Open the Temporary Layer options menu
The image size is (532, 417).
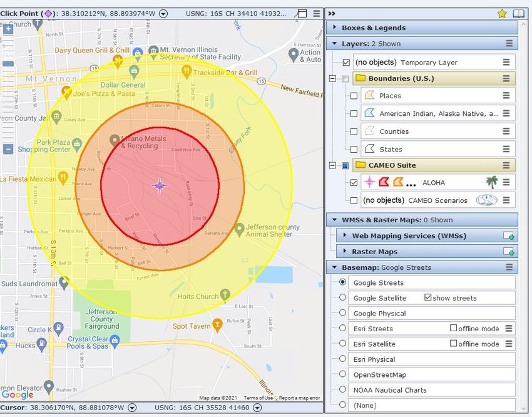pos(506,62)
